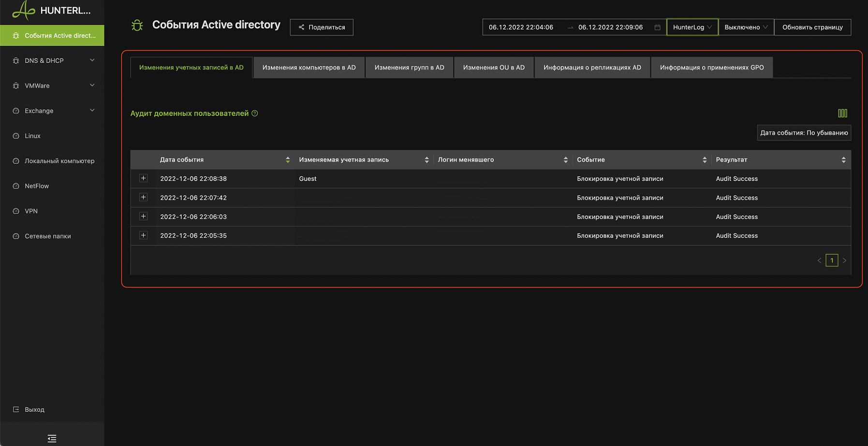Click Дата события: По убыванию sort button
The width and height of the screenshot is (868, 446).
pos(804,132)
